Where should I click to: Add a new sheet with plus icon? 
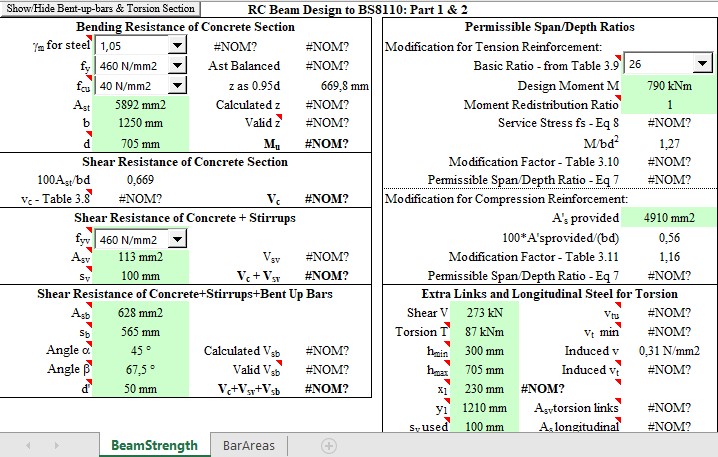pos(329,446)
